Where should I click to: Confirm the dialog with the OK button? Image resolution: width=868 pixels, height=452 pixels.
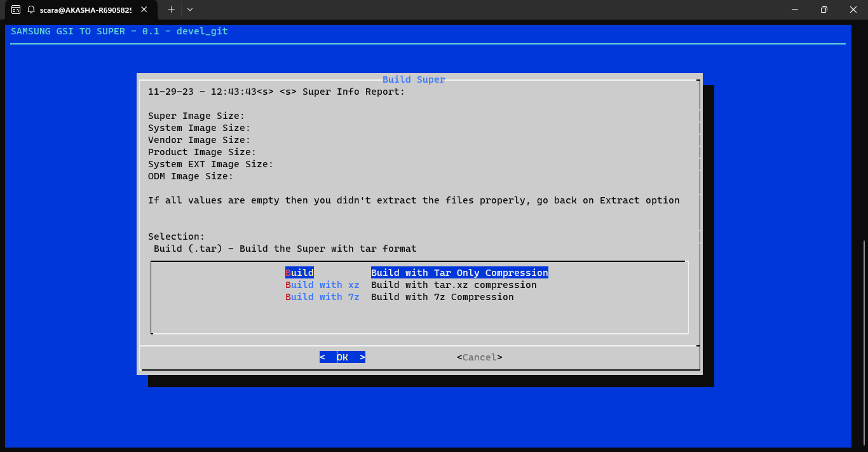(342, 357)
